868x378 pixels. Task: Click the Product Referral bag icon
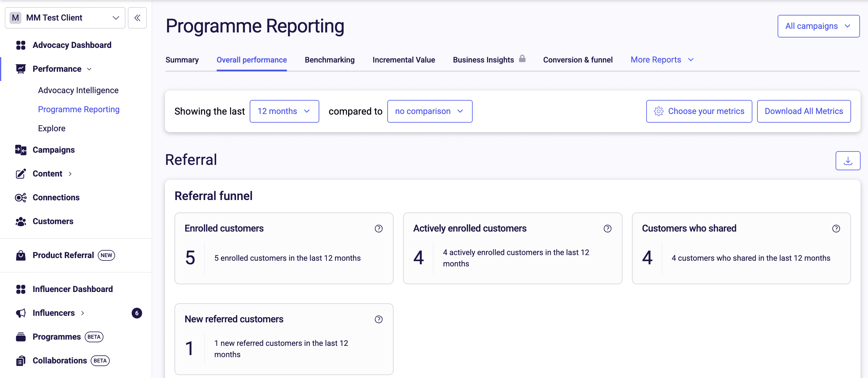[x=21, y=255]
